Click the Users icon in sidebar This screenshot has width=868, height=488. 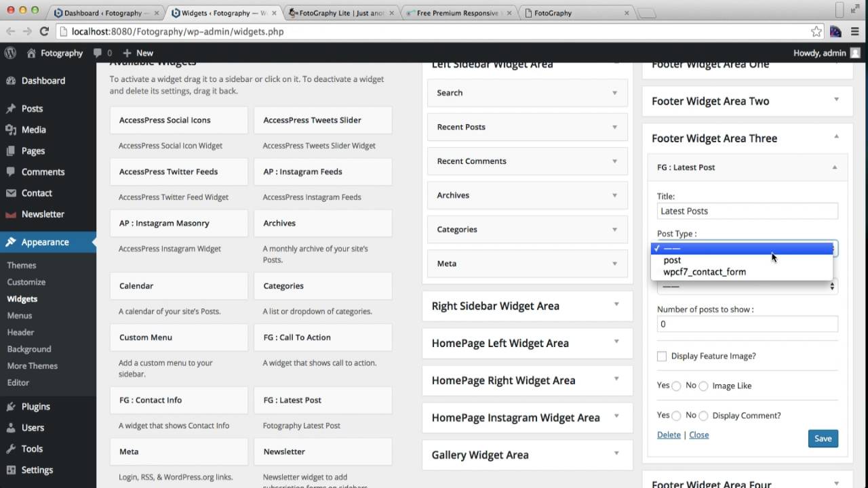[x=11, y=428]
